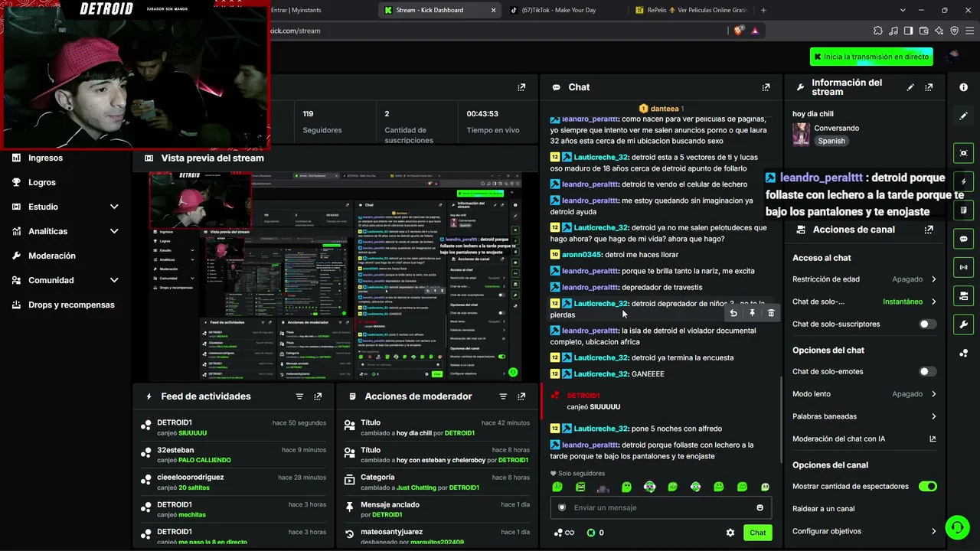Filter the Acciones de moderador list
The image size is (980, 551).
click(x=503, y=396)
